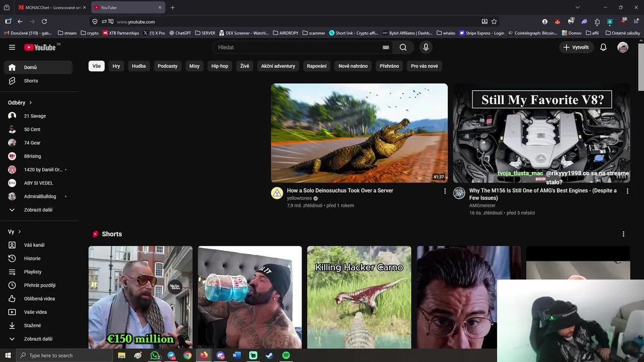Select the Akční adventury chip
This screenshot has width=644, height=362.
point(278,66)
